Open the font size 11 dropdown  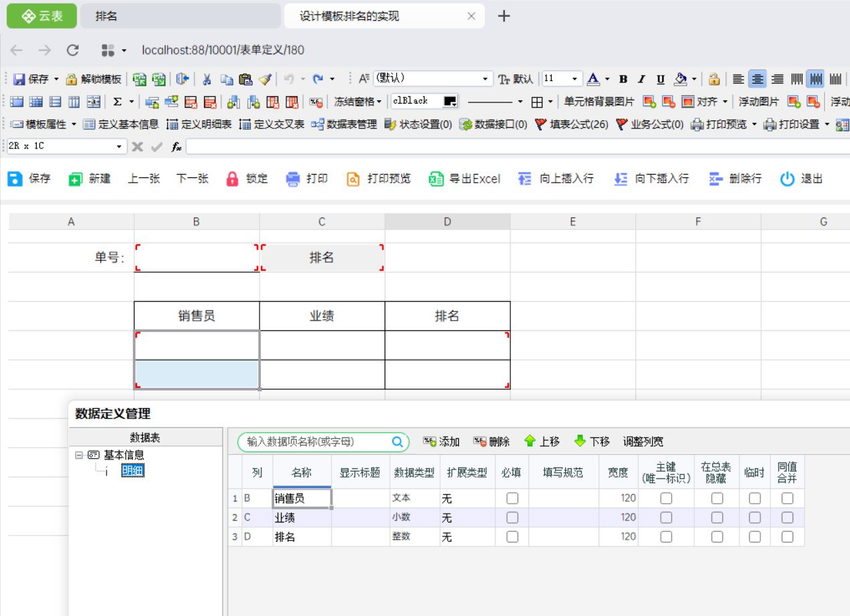point(574,79)
